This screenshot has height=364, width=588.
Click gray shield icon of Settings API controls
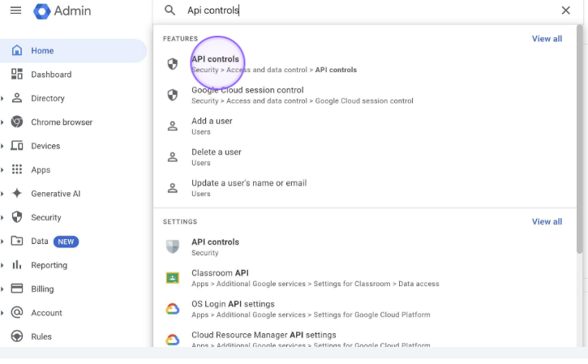[173, 246]
